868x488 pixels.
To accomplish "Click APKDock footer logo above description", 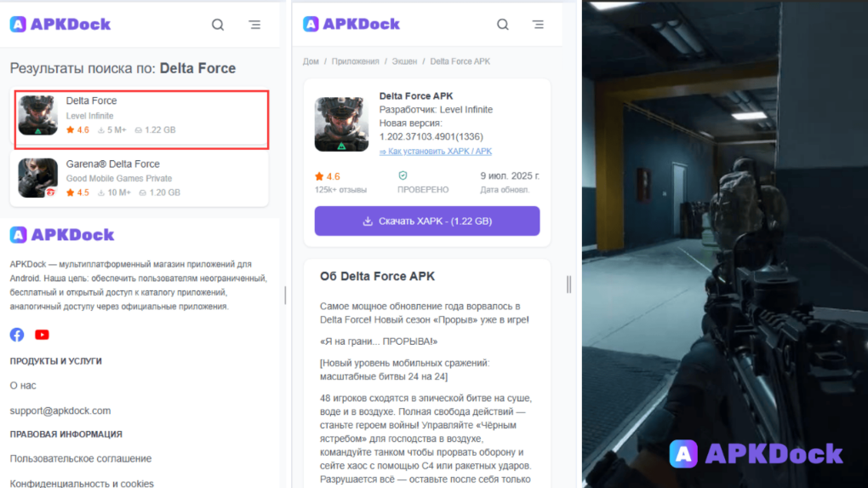I will coord(62,235).
